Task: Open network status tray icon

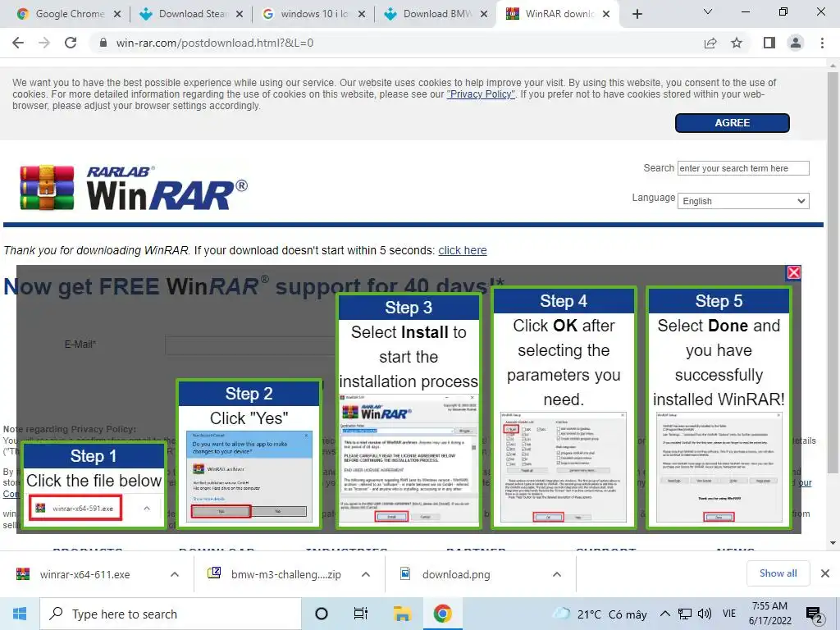Action: tap(685, 614)
